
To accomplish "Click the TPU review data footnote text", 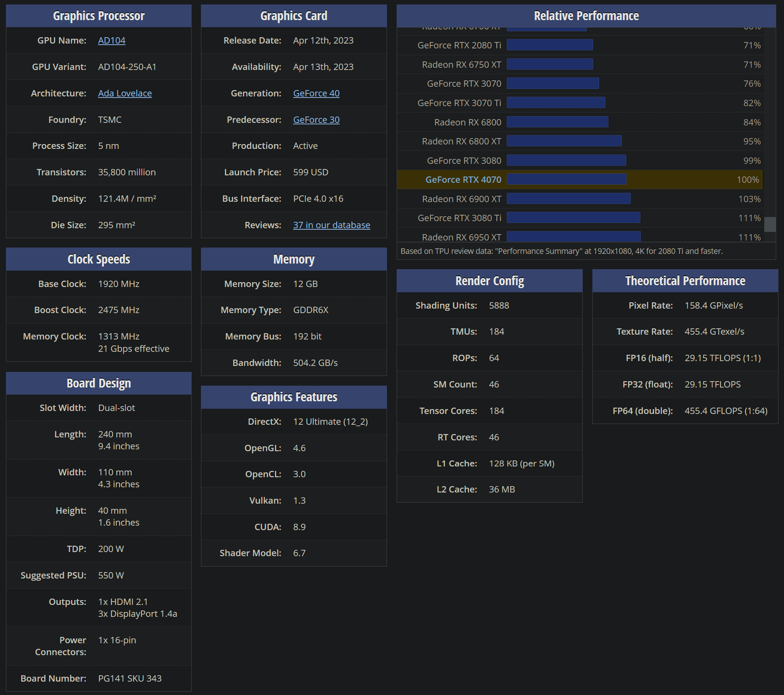I will pos(561,251).
